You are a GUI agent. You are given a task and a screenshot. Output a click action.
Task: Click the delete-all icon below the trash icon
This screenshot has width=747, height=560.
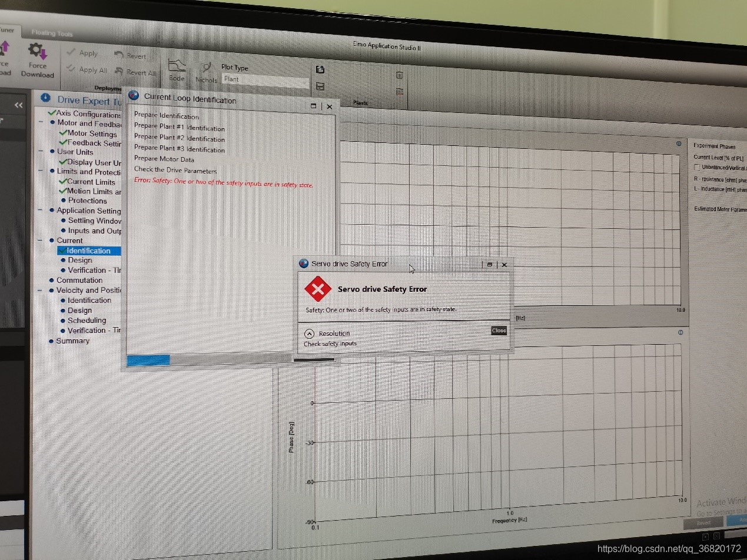click(x=400, y=92)
